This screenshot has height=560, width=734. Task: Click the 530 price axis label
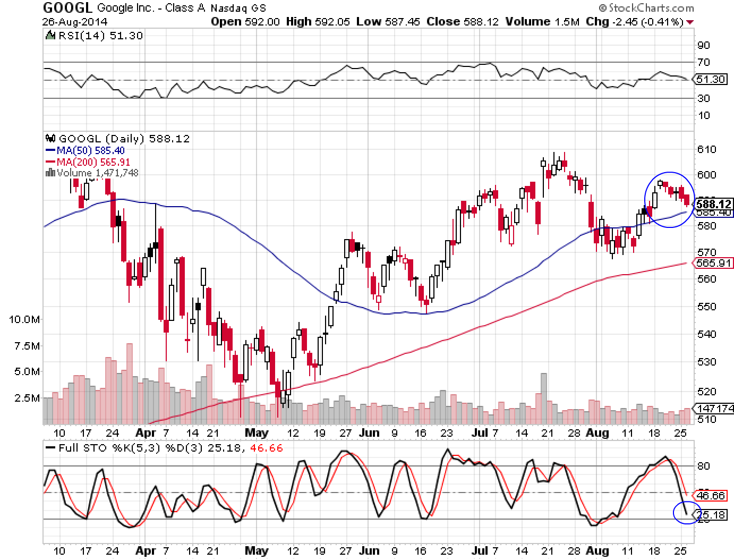click(706, 362)
